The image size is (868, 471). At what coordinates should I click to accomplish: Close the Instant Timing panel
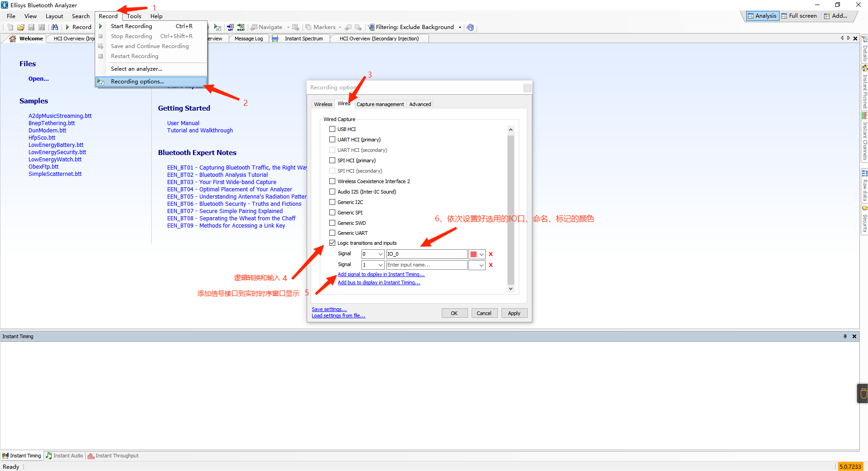coord(854,336)
